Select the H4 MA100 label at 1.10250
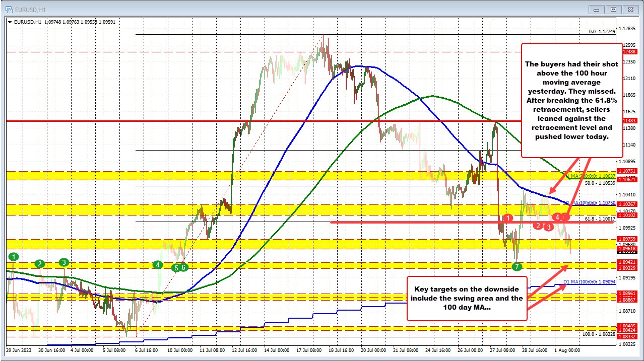The height and width of the screenshot is (361, 644). click(x=593, y=203)
